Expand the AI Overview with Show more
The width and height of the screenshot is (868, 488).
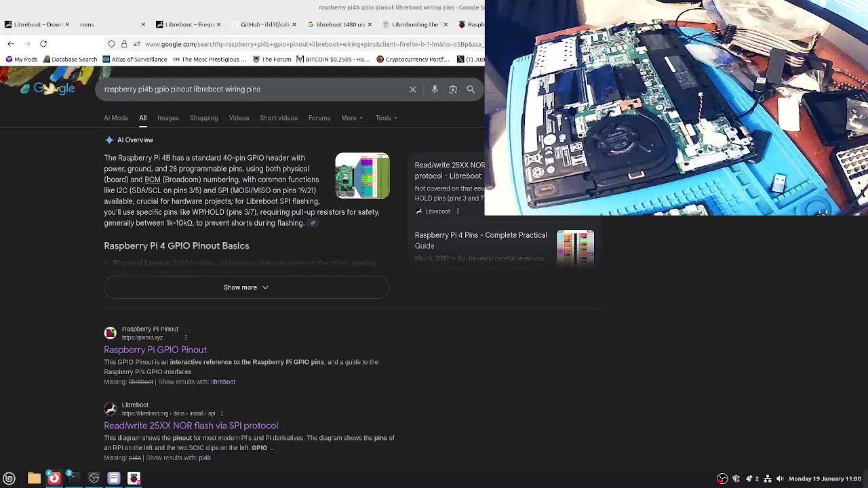point(246,287)
